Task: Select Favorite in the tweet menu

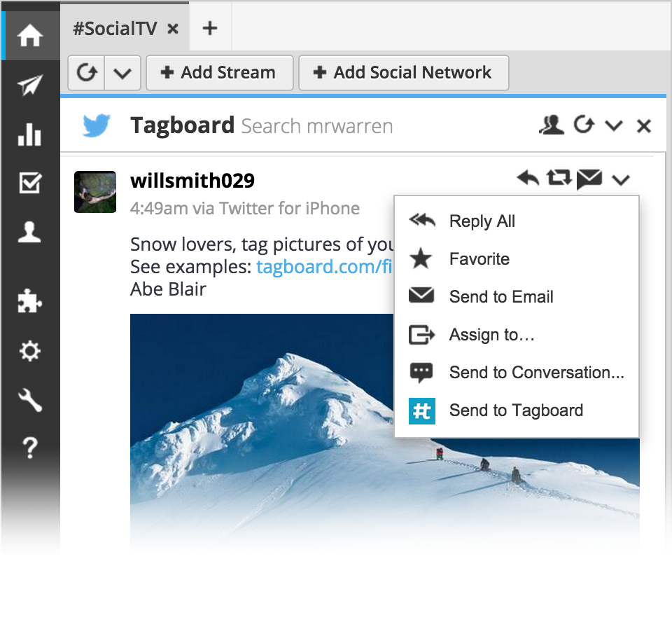Action: point(479,258)
